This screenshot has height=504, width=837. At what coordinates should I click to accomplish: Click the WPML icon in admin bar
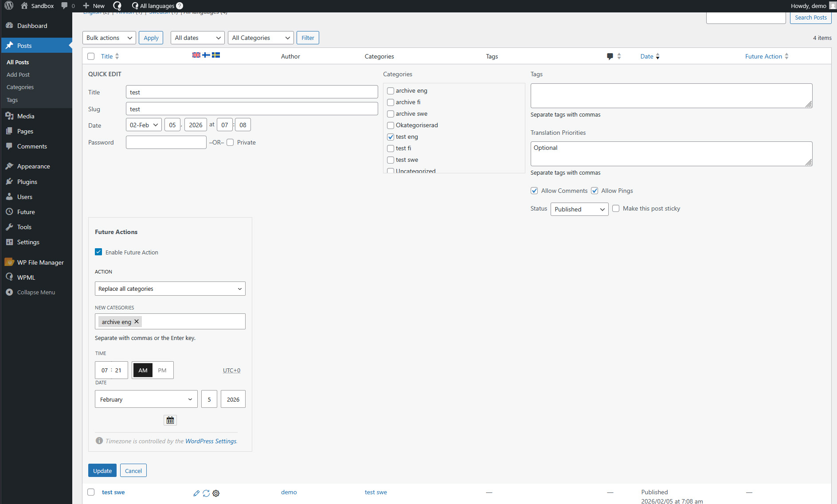point(117,6)
